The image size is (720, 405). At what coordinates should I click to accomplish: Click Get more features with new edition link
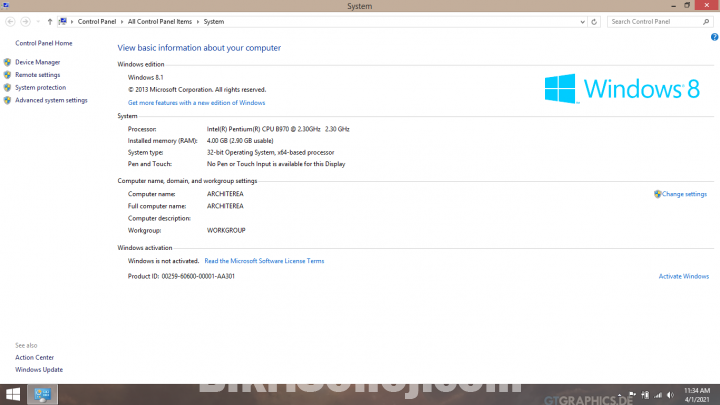[x=197, y=103]
